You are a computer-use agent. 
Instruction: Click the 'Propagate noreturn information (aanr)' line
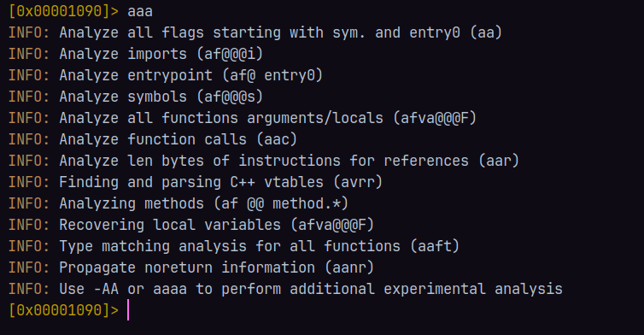pos(191,267)
